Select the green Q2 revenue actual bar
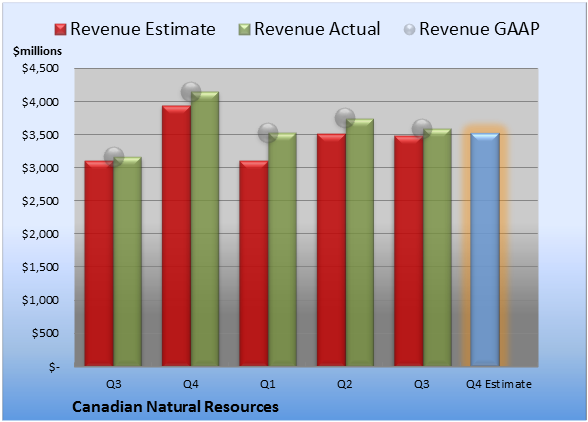 coord(360,242)
